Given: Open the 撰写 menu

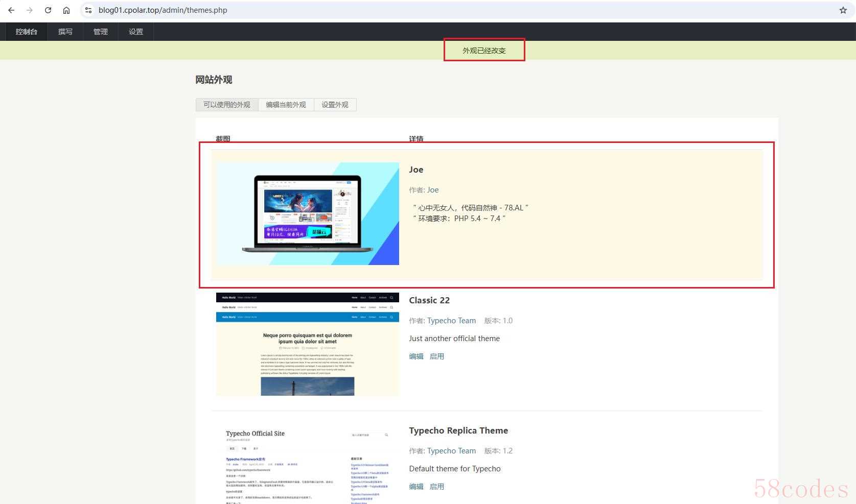Looking at the screenshot, I should pyautogui.click(x=65, y=32).
